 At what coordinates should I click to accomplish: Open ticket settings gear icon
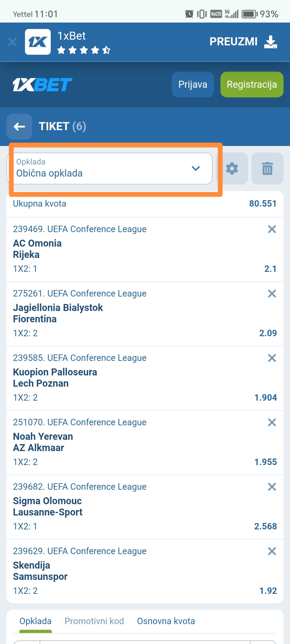[x=232, y=169]
